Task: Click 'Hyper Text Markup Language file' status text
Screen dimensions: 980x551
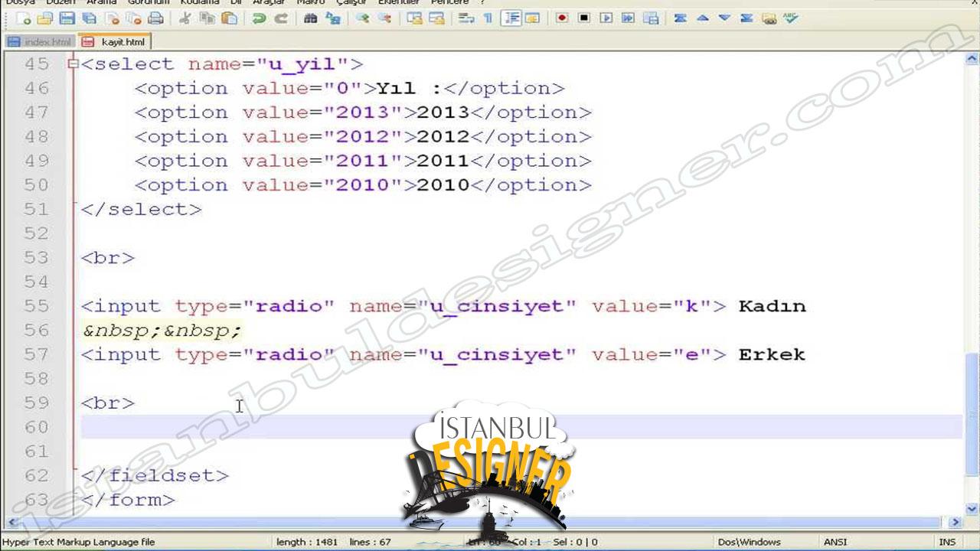Action: [x=79, y=542]
